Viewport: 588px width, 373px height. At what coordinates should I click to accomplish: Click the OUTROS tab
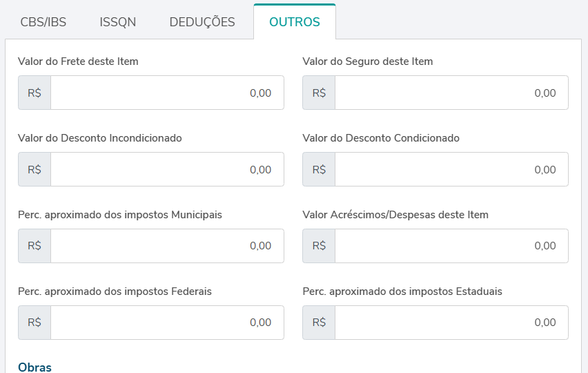(x=295, y=22)
